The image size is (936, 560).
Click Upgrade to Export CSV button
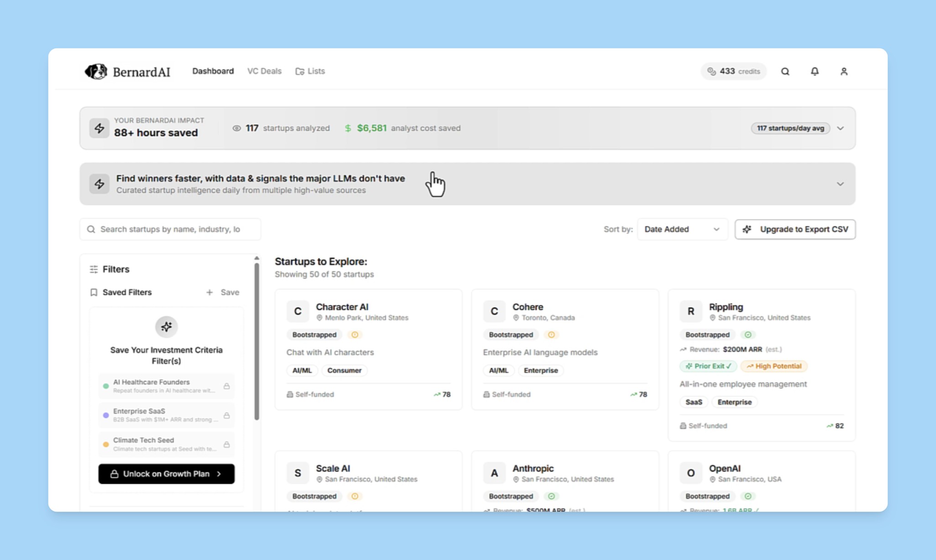tap(795, 229)
